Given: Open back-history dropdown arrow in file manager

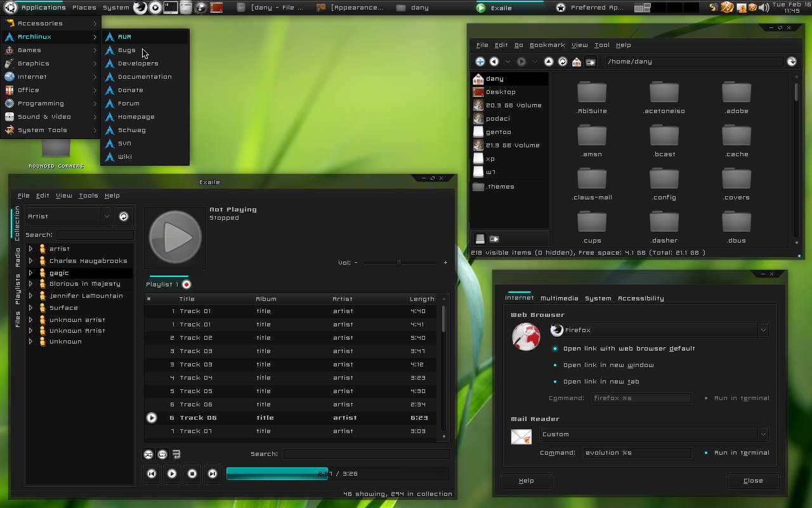Looking at the screenshot, I should (507, 62).
